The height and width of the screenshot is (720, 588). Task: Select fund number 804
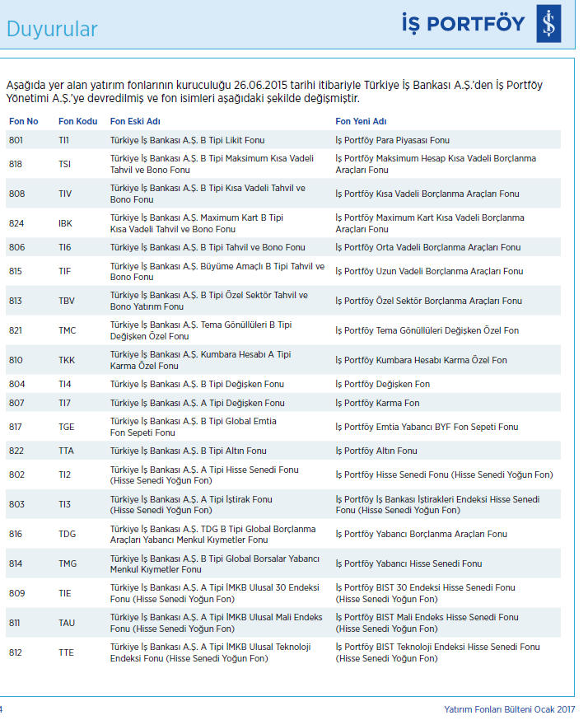tap(16, 384)
